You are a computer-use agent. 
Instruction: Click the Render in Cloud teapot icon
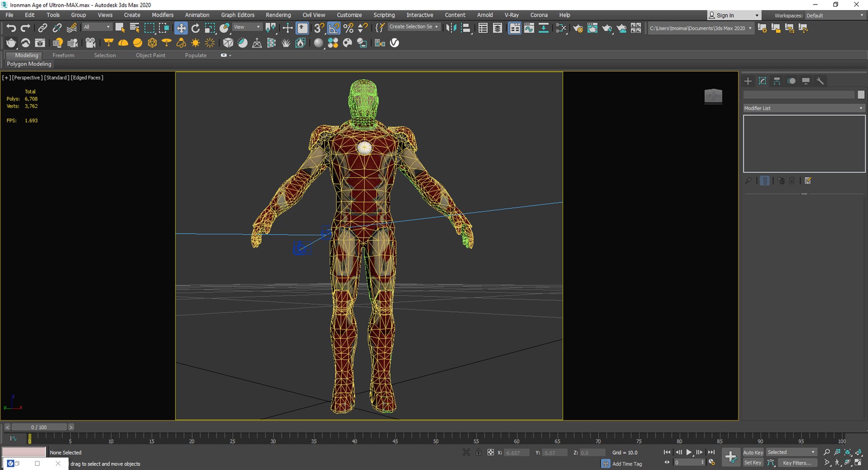(622, 28)
